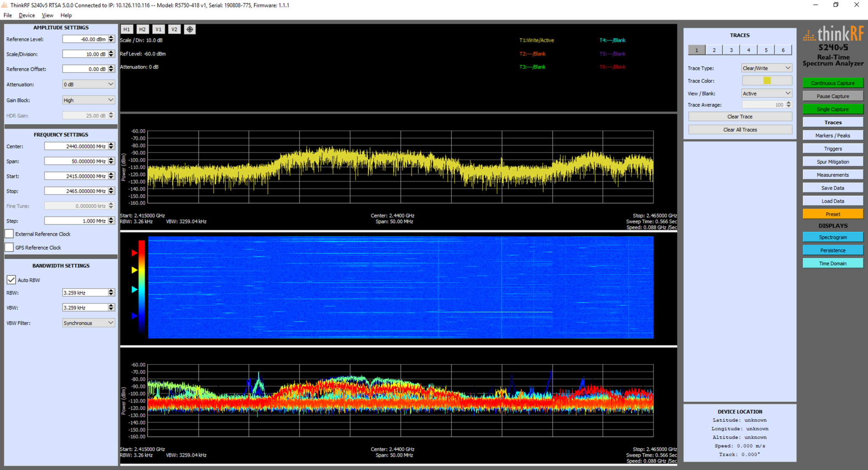
Task: Click the yellow arrow on the spectrogram color scale
Action: click(134, 270)
